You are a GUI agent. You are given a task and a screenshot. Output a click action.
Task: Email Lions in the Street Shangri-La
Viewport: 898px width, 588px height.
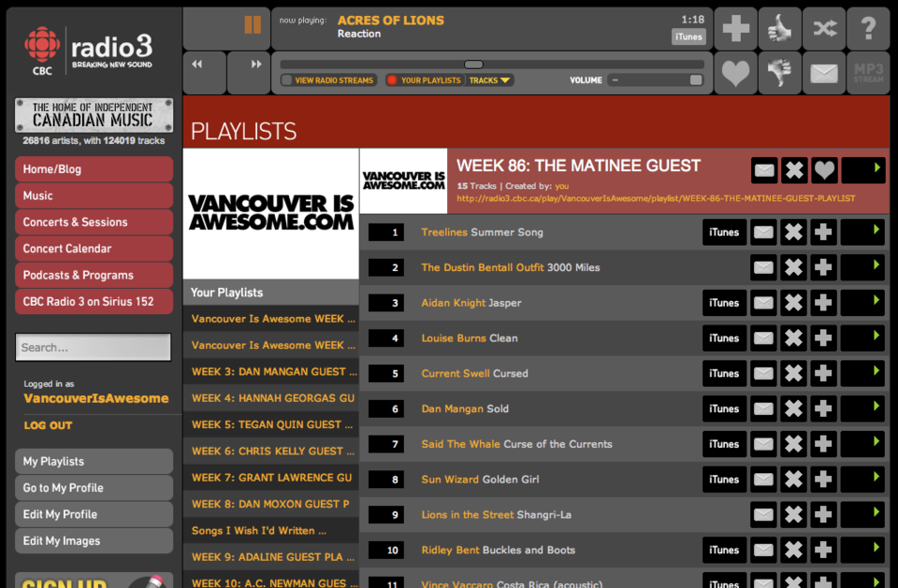(x=763, y=515)
